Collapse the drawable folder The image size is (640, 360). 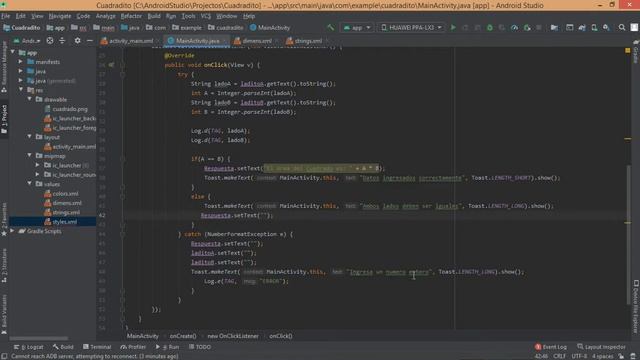pos(29,99)
